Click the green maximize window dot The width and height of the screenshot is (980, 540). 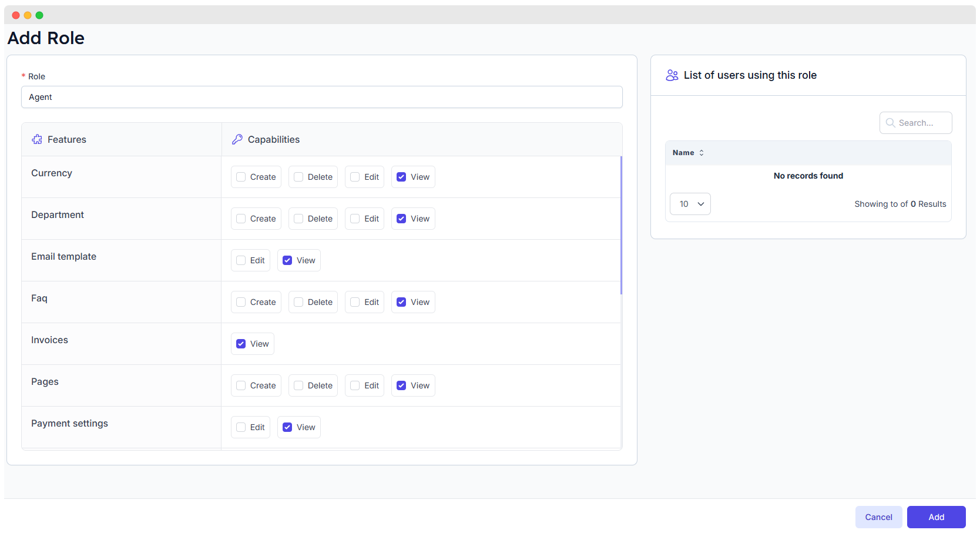point(39,15)
